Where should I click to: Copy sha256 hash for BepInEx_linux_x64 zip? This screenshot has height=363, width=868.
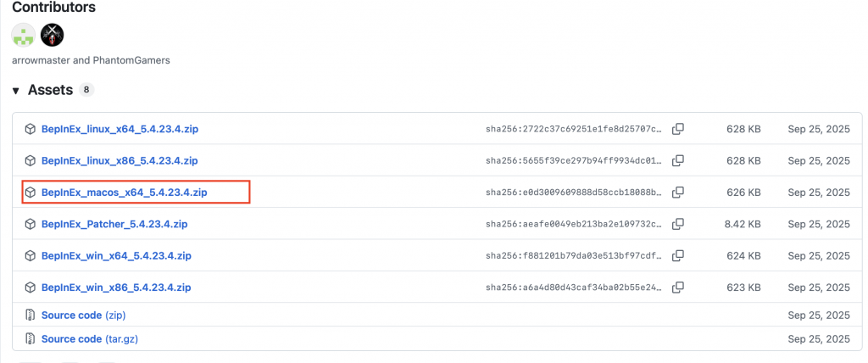(677, 129)
